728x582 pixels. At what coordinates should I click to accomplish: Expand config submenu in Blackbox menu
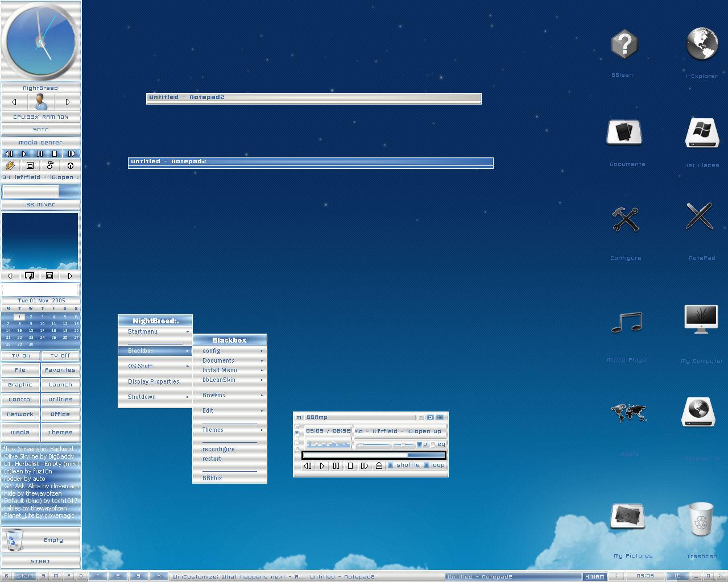230,351
